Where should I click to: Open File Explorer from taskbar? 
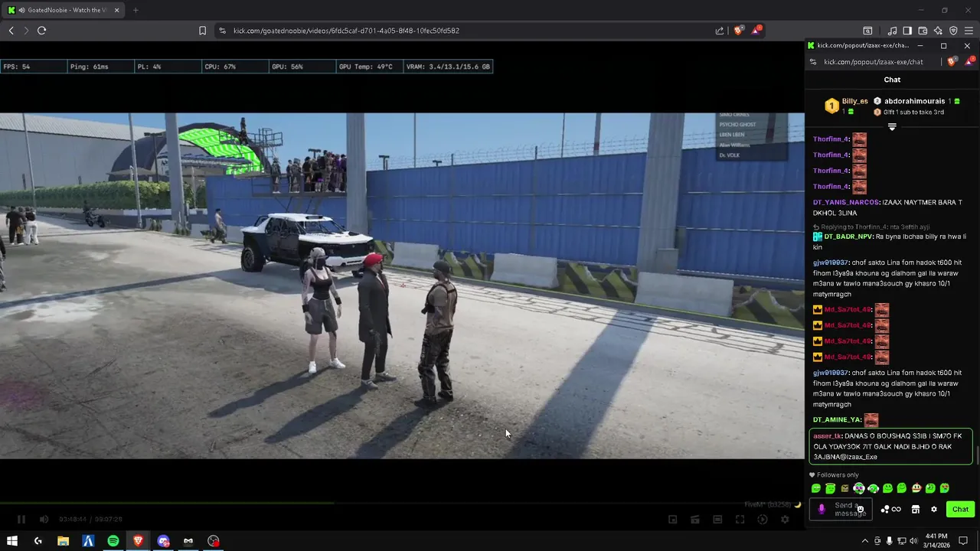[x=63, y=541]
